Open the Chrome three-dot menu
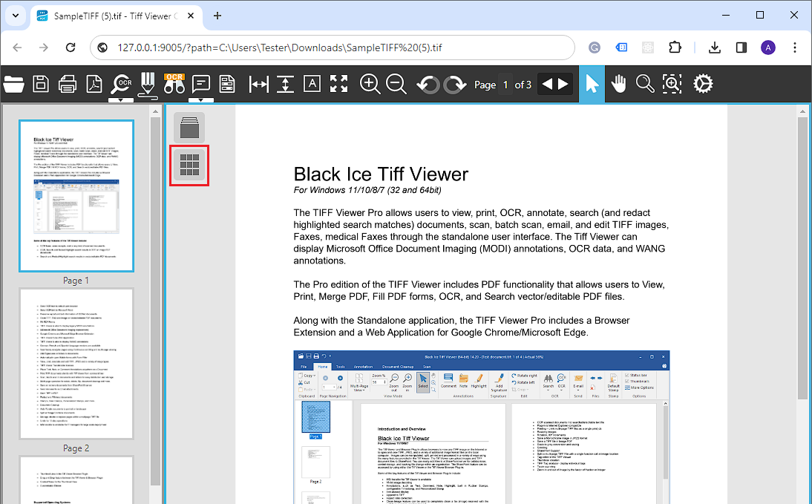Screen dimensions: 812x504 (795, 48)
